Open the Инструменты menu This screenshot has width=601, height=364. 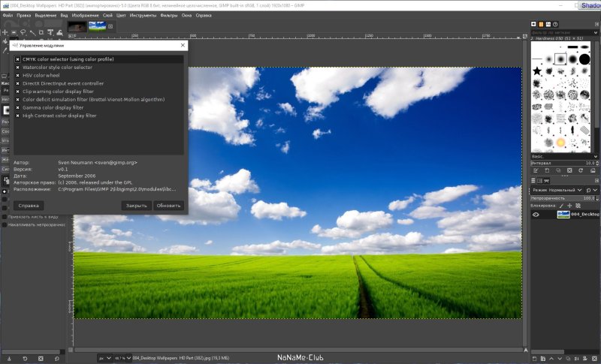(143, 16)
